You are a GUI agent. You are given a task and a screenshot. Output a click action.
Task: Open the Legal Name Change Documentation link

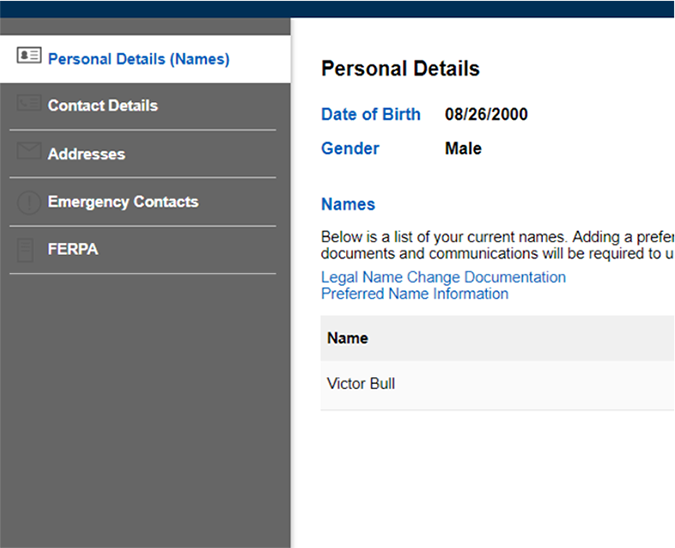tap(443, 277)
